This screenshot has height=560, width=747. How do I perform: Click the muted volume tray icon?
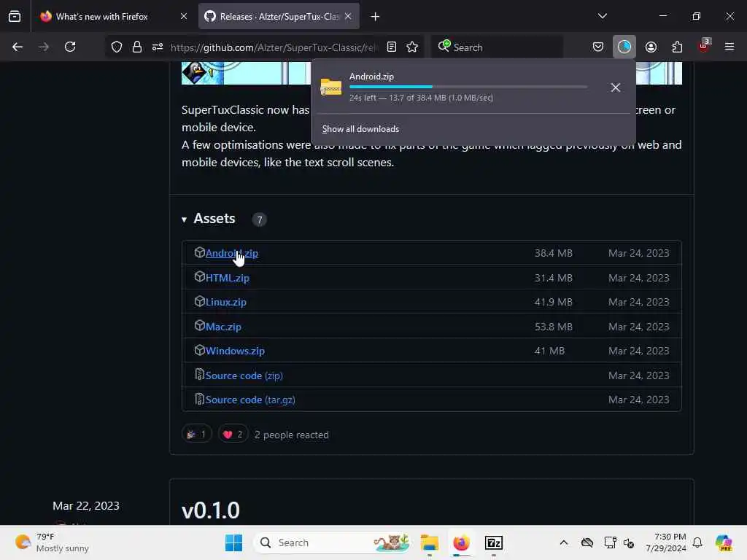pyautogui.click(x=628, y=542)
